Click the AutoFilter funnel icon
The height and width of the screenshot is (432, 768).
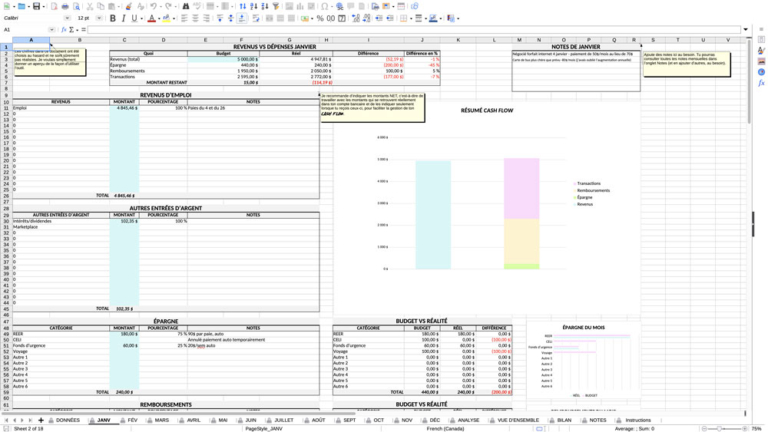(x=276, y=6)
